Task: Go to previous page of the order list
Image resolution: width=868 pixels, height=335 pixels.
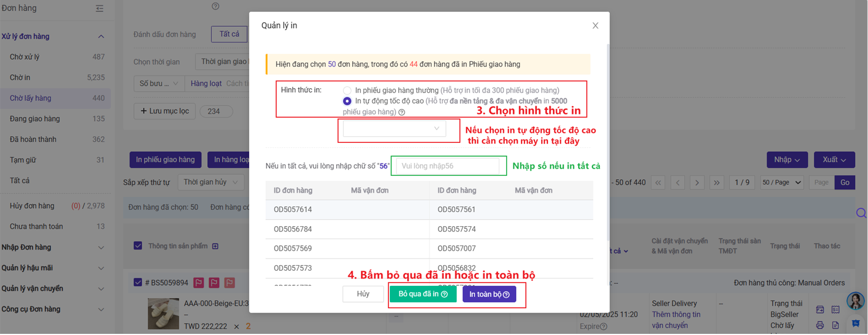Action: pyautogui.click(x=678, y=183)
